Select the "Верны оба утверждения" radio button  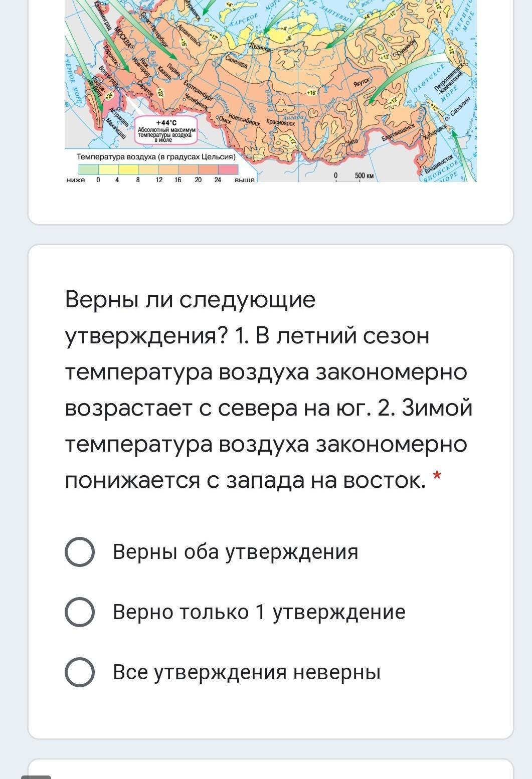[x=80, y=552]
